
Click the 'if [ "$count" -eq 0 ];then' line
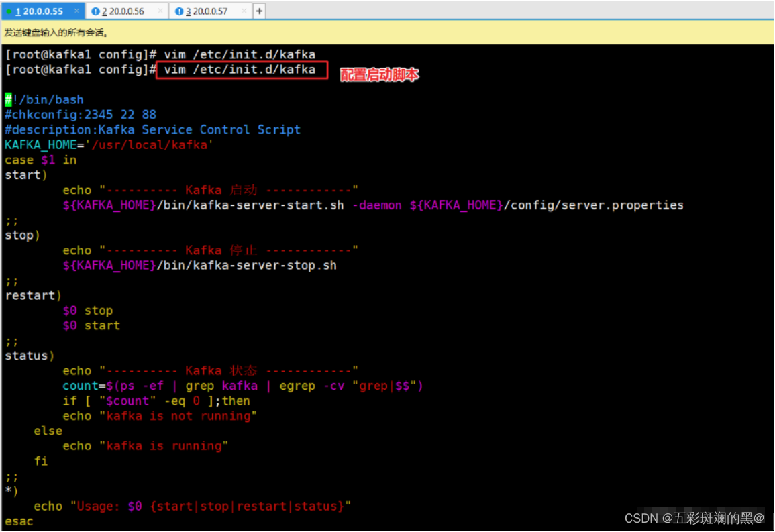(x=156, y=401)
